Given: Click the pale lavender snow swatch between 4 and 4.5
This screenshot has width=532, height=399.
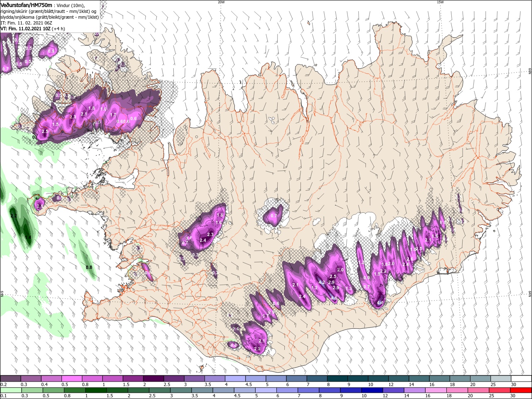Looking at the screenshot, I should tap(235, 379).
